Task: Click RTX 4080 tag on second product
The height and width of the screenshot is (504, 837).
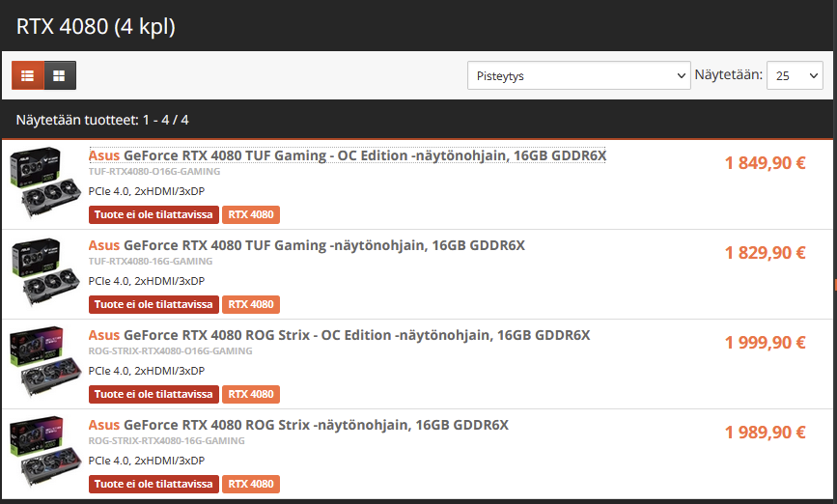Action: point(251,304)
